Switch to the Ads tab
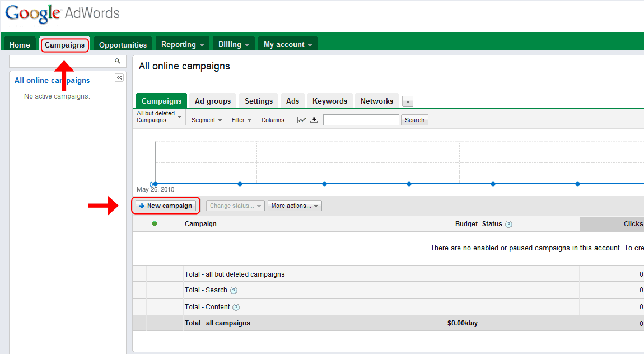644x354 pixels. [x=292, y=101]
